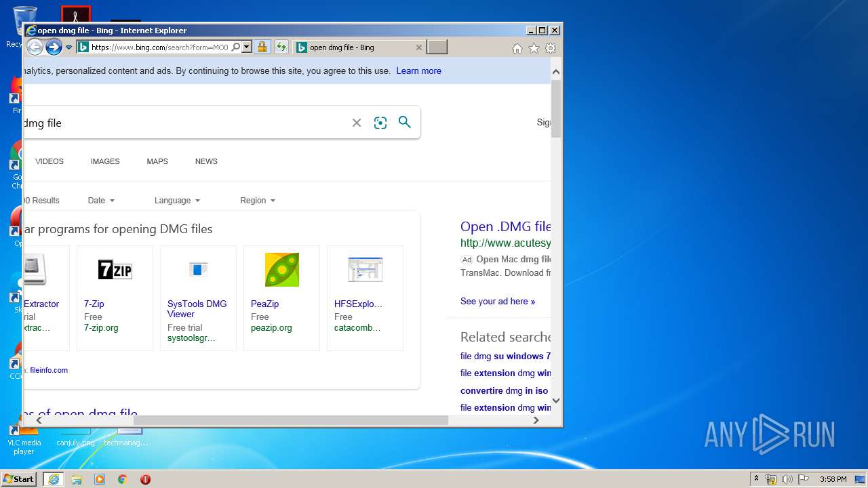This screenshot has width=868, height=488.
Task: Switch to the NEWS results tab
Action: pos(206,161)
